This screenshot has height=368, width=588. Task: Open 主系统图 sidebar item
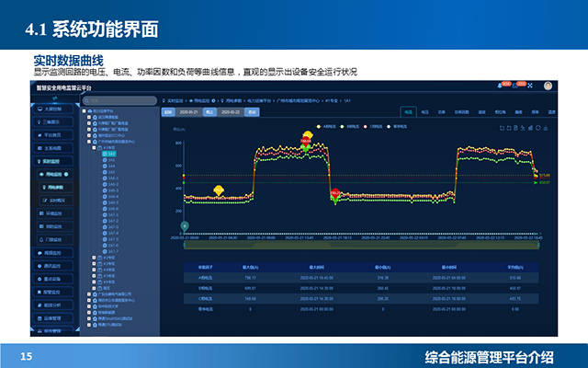click(x=53, y=148)
